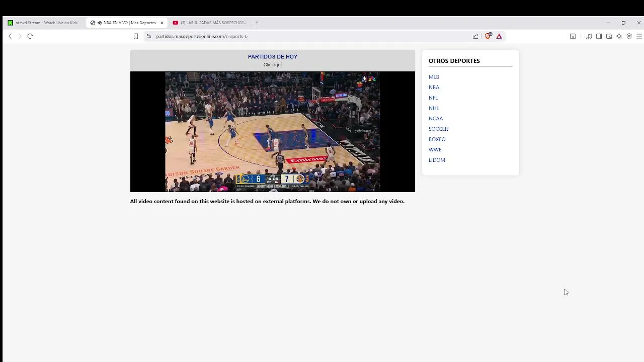The width and height of the screenshot is (644, 362).
Task: Click the OTROS DEPORTES heading
Action: [454, 61]
